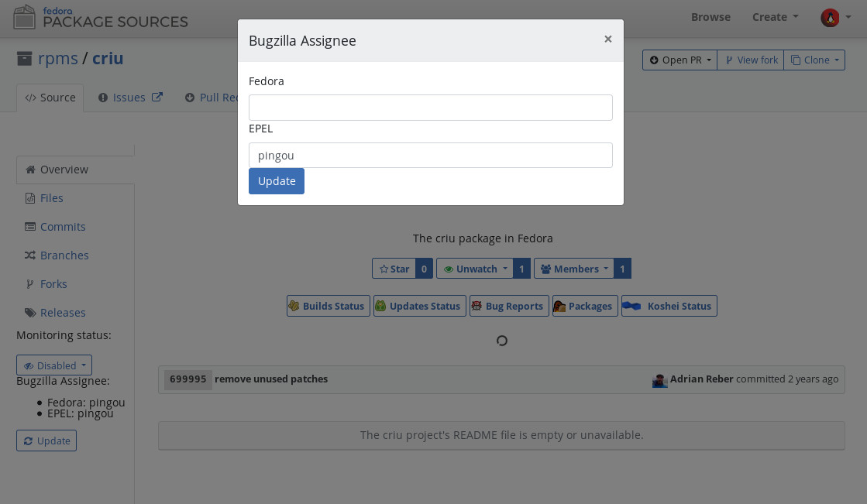Click the Source tab code icon
The height and width of the screenshot is (504, 867).
pyautogui.click(x=30, y=98)
